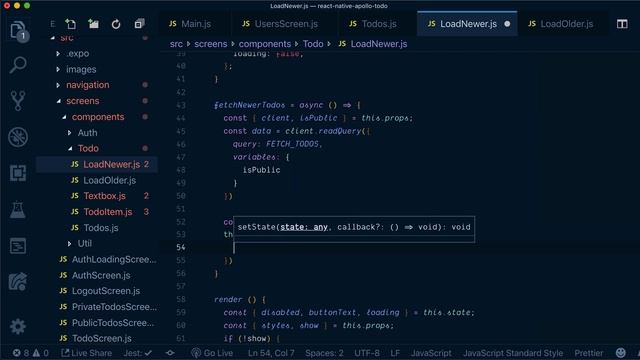
Task: Click the errors count in status bar
Action: point(21,353)
